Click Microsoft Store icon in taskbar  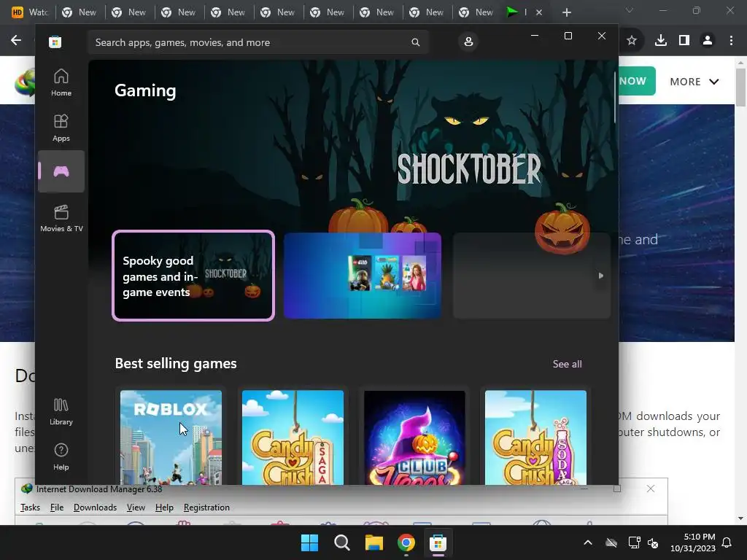(x=438, y=542)
